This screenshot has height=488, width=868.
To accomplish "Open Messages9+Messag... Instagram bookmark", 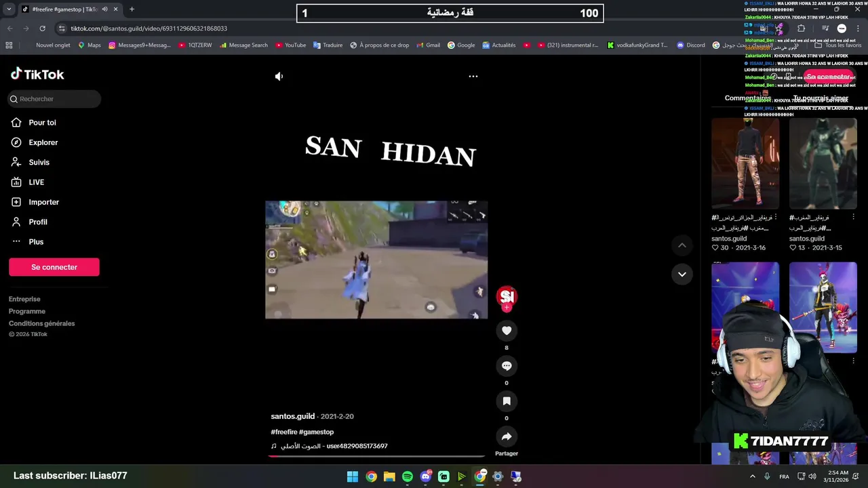I will 140,45.
